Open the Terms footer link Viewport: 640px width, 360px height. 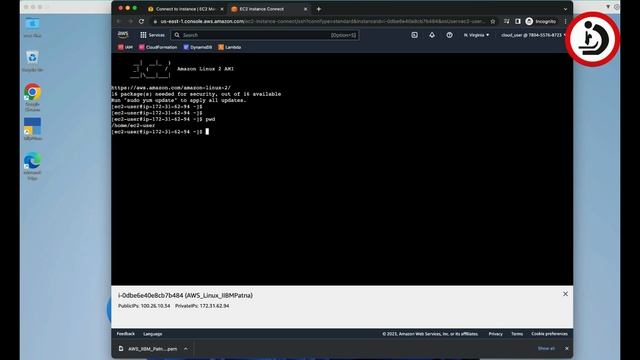[x=517, y=334]
